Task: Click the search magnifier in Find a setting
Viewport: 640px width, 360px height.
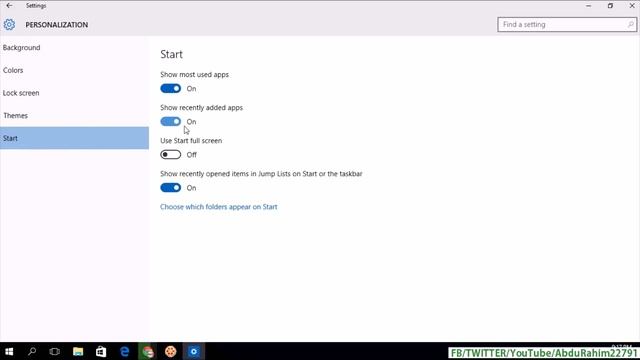Action: [630, 24]
